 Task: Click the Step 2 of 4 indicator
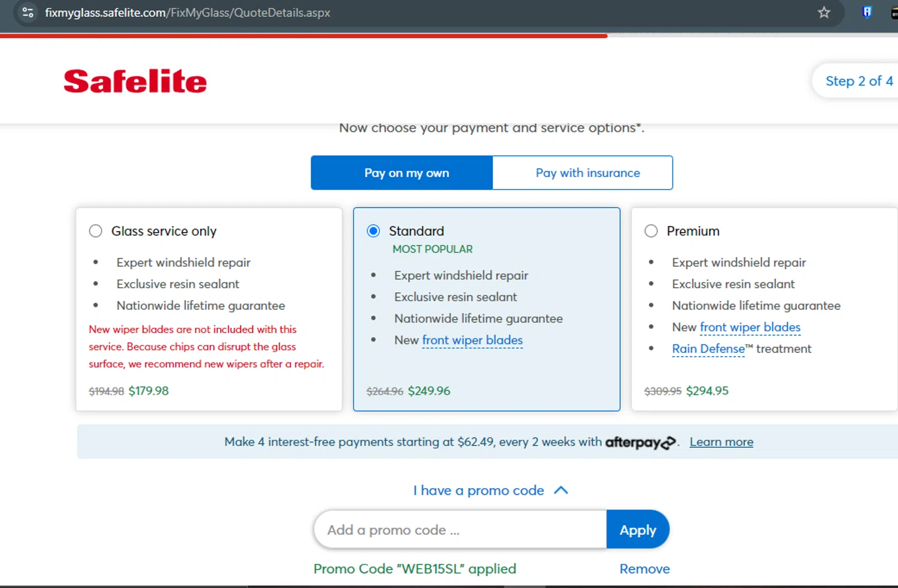[x=856, y=81]
